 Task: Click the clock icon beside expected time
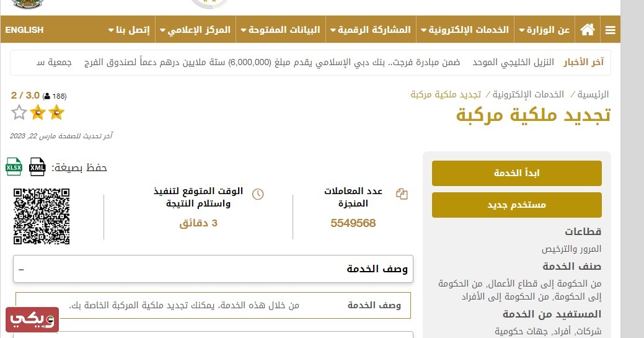[258, 194]
